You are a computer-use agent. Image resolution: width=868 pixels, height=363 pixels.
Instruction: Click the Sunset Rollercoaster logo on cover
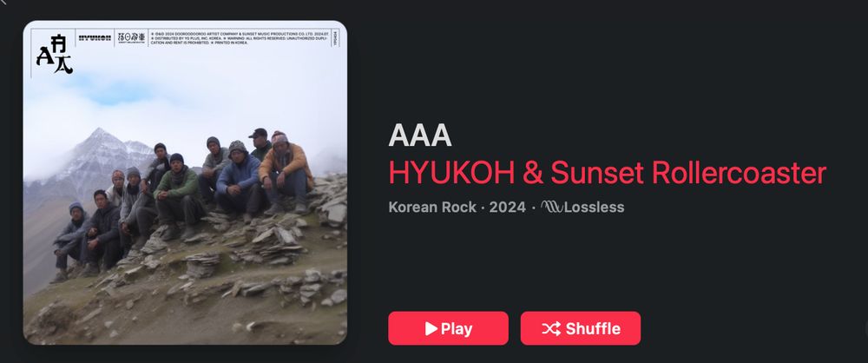coord(132,37)
